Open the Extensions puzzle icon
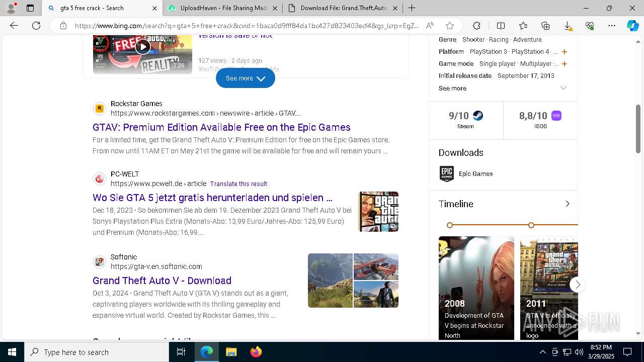Image resolution: width=644 pixels, height=362 pixels. click(x=476, y=26)
